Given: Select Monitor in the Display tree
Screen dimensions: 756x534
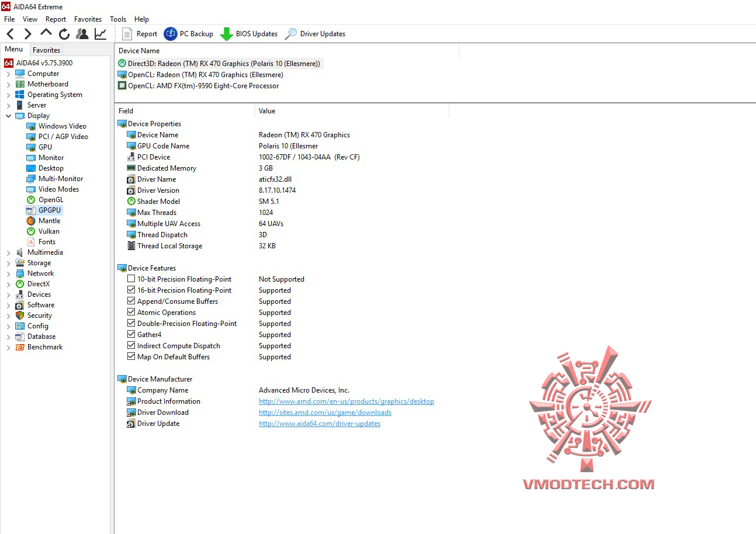Looking at the screenshot, I should click(45, 158).
